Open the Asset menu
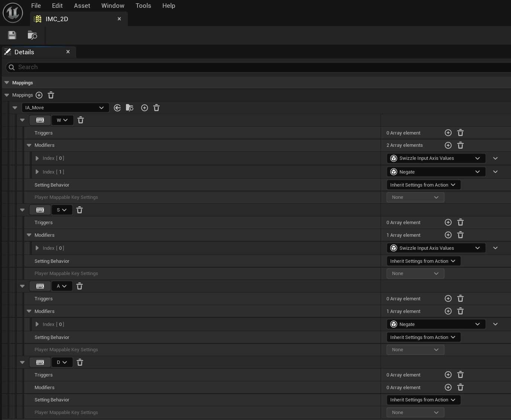Image resolution: width=511 pixels, height=420 pixels. [x=82, y=6]
